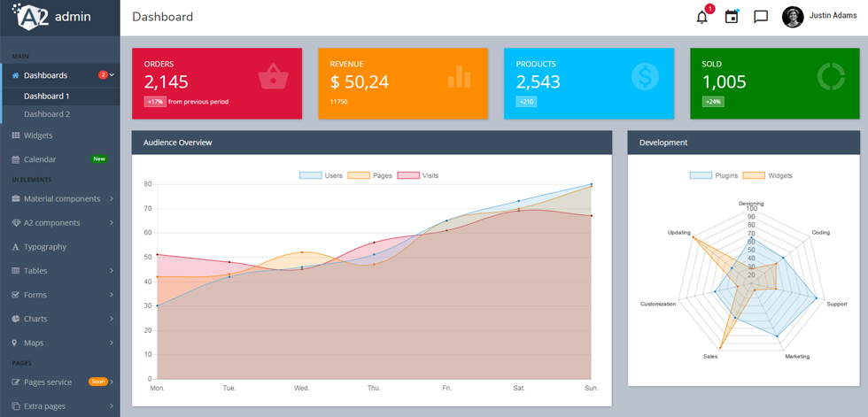Image resolution: width=868 pixels, height=417 pixels.
Task: Click the Calendar sidebar icon
Action: point(16,159)
